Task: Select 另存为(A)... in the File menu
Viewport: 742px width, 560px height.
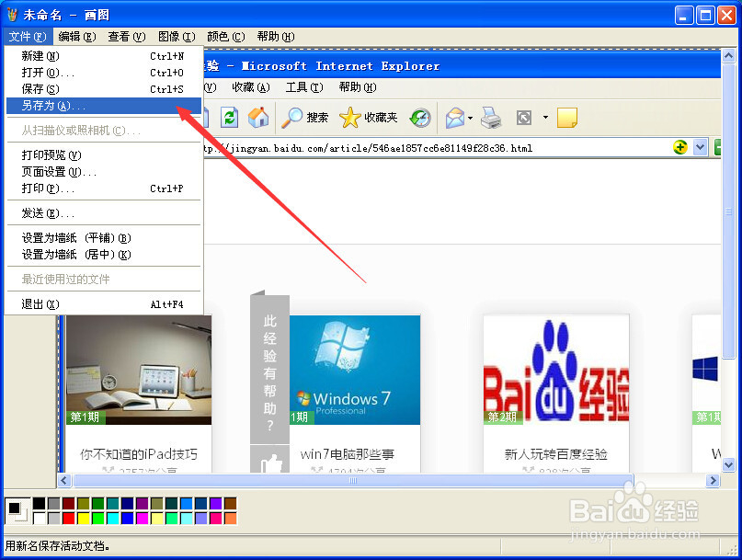Action: coord(104,106)
